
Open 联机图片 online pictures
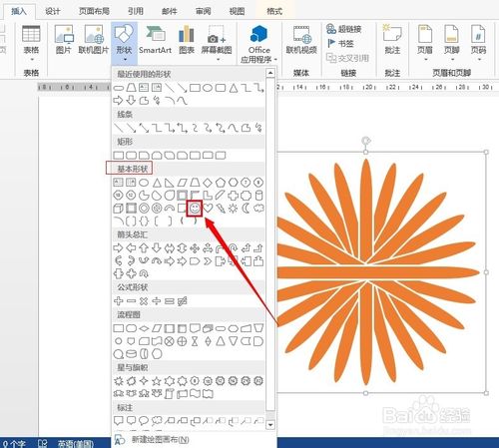94,40
